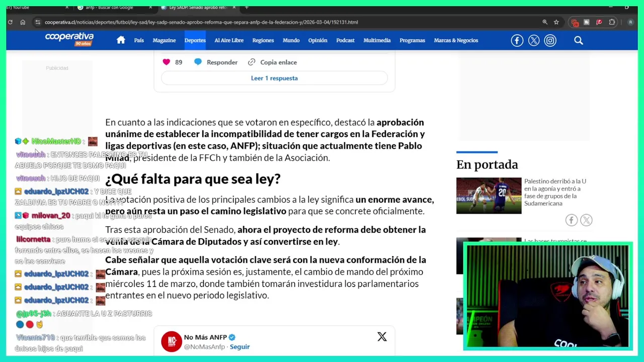Image resolution: width=644 pixels, height=362 pixels.
Task: Click NicoMasterHD username in chat overlay
Action: 56,141
